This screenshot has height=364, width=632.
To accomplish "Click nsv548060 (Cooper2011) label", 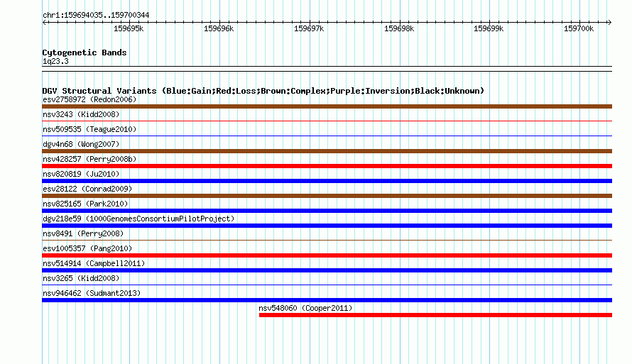I will click(x=305, y=308).
